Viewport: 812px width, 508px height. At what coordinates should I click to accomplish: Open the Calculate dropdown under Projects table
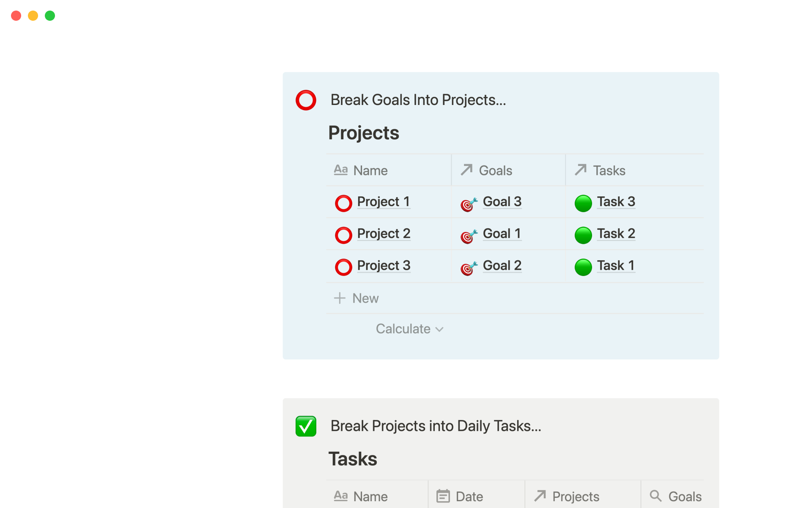tap(409, 329)
